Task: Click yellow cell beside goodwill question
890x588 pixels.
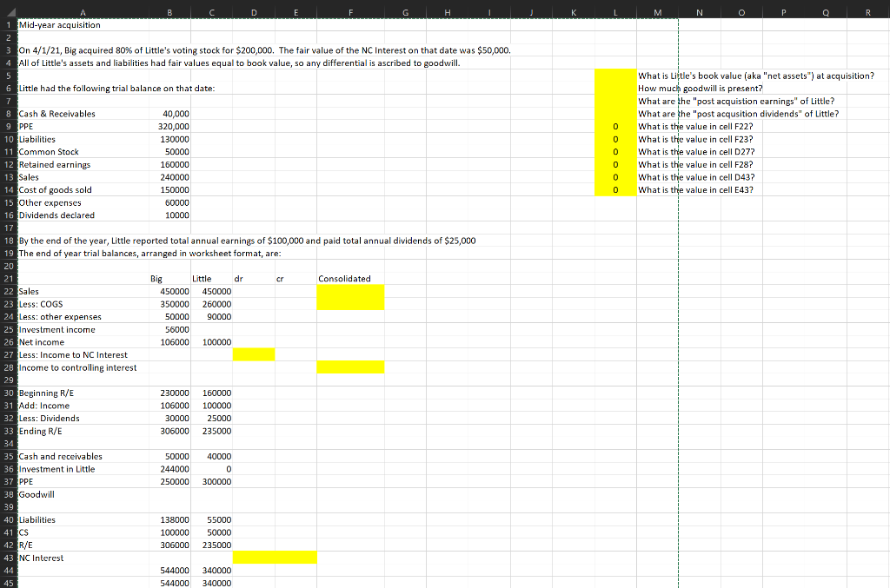Action: point(615,89)
